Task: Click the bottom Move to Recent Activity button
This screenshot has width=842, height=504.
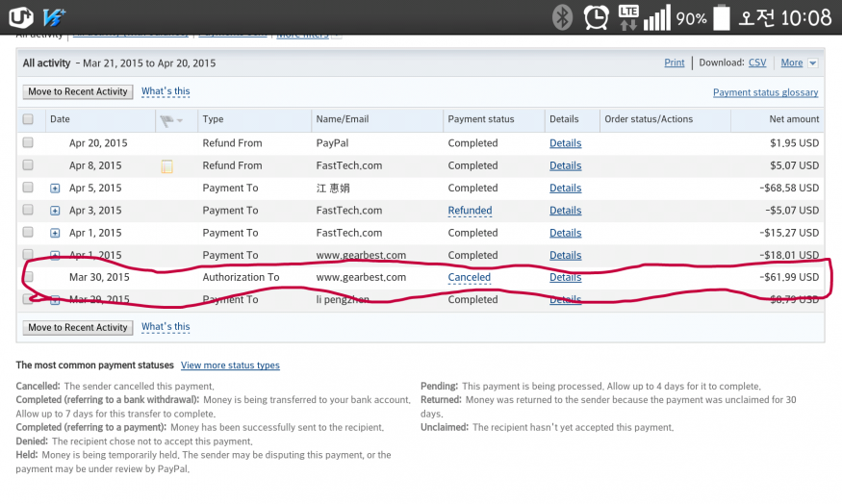Action: (x=78, y=327)
